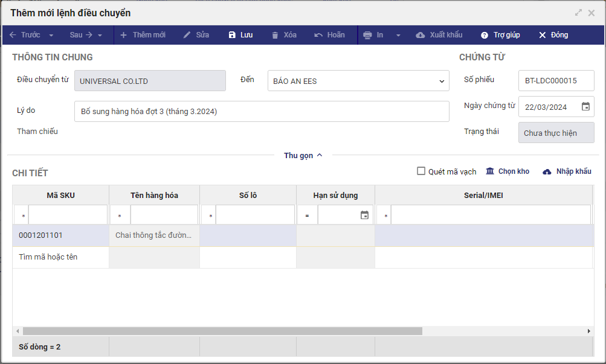Click the Serial/IMEI filter input
This screenshot has width=606, height=364.
point(491,215)
